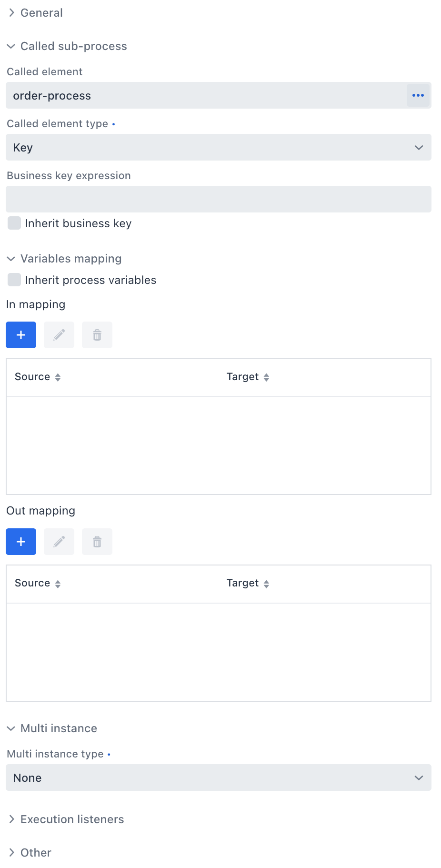
Task: Edit the selected In mapping entry
Action: pos(59,335)
